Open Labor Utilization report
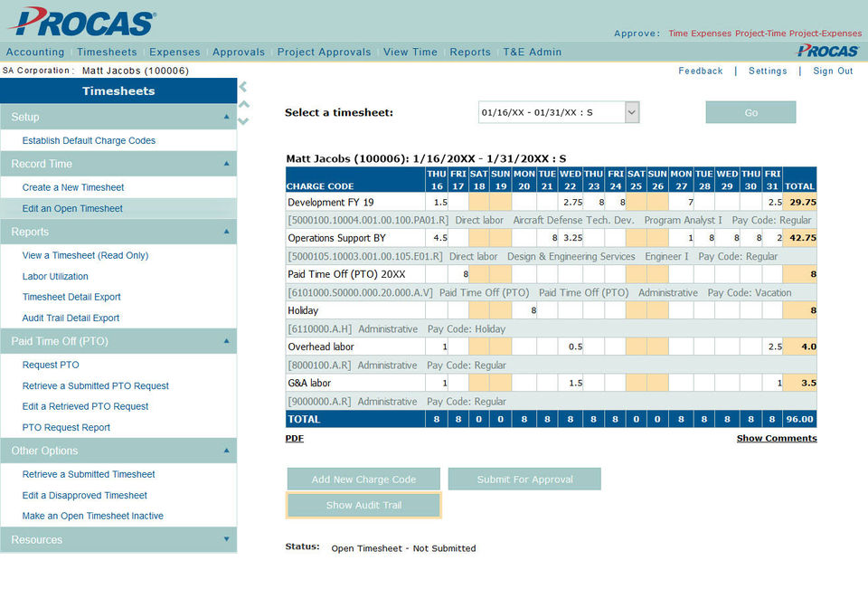 (55, 276)
